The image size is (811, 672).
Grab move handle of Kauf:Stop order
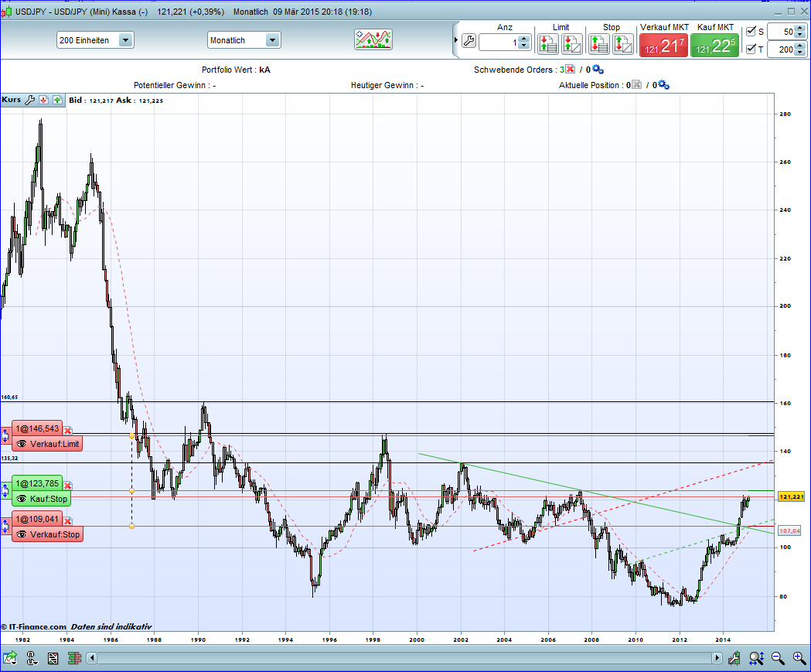pos(5,490)
